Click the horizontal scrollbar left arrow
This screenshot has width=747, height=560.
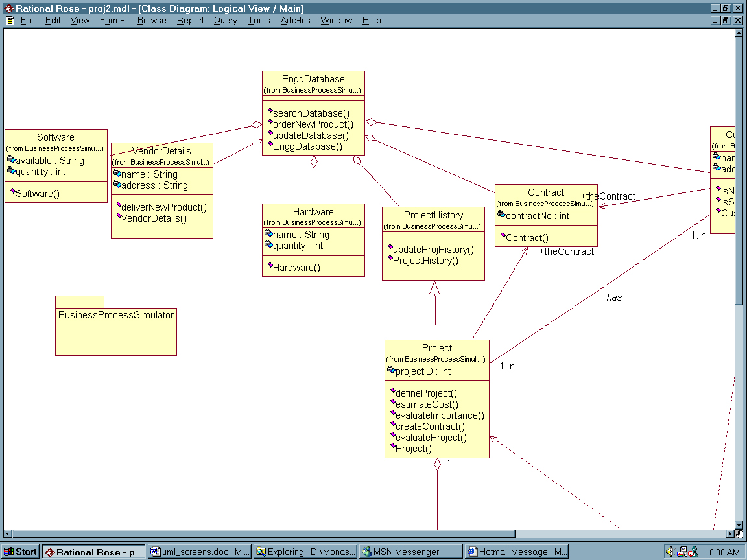click(x=8, y=534)
